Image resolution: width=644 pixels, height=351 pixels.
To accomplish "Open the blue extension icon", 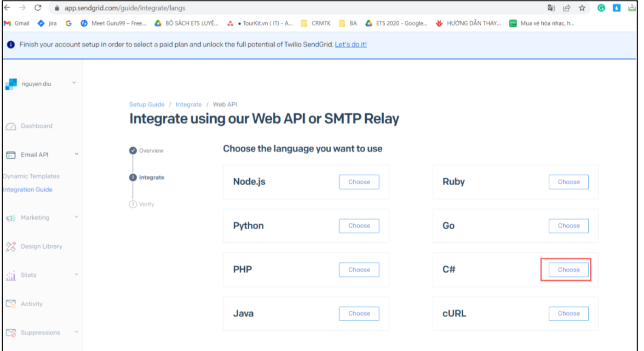I will pos(617,8).
